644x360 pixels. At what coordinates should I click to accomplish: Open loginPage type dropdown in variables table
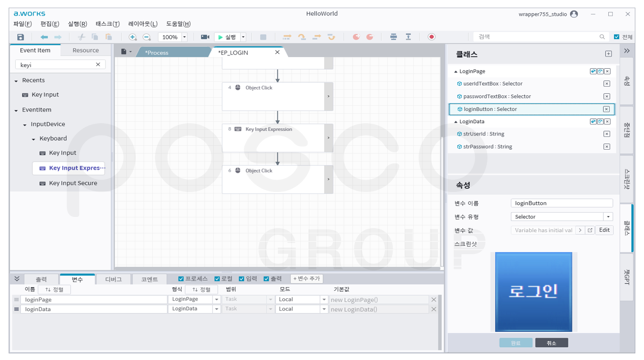(217, 300)
